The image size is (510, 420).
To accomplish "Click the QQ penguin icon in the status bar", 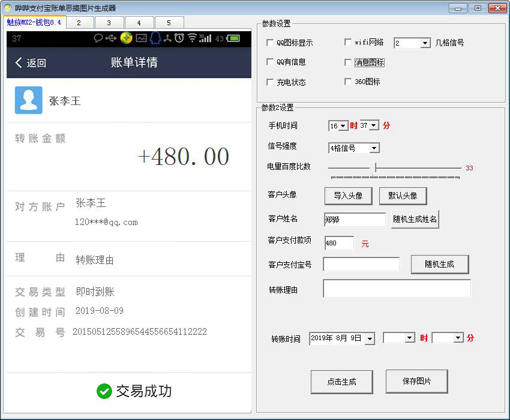I will [155, 38].
